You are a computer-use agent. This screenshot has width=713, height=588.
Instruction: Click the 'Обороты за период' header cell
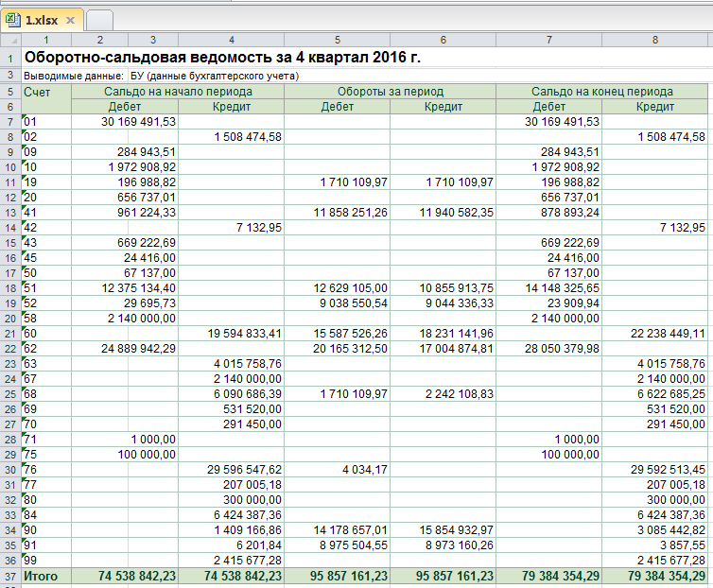[x=390, y=92]
